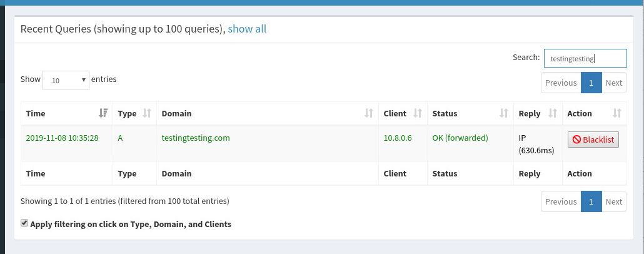
Task: Select page 1 in bottom pagination
Action: click(591, 201)
